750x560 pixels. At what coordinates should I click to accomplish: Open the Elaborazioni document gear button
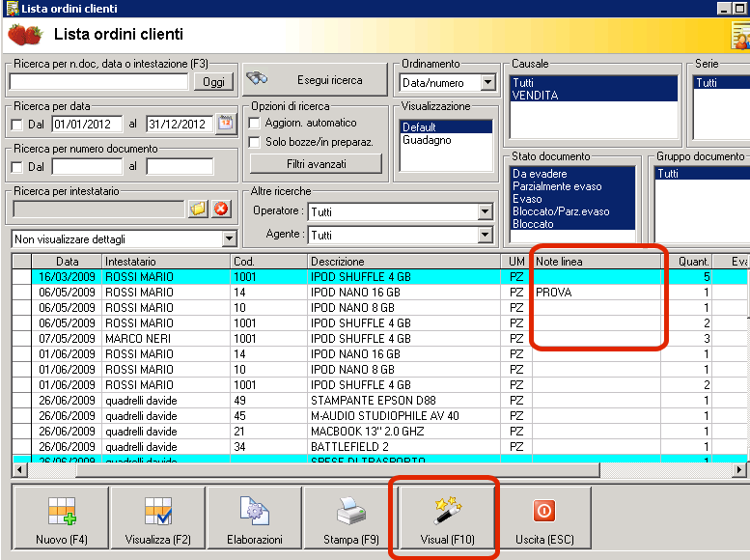pyautogui.click(x=255, y=518)
